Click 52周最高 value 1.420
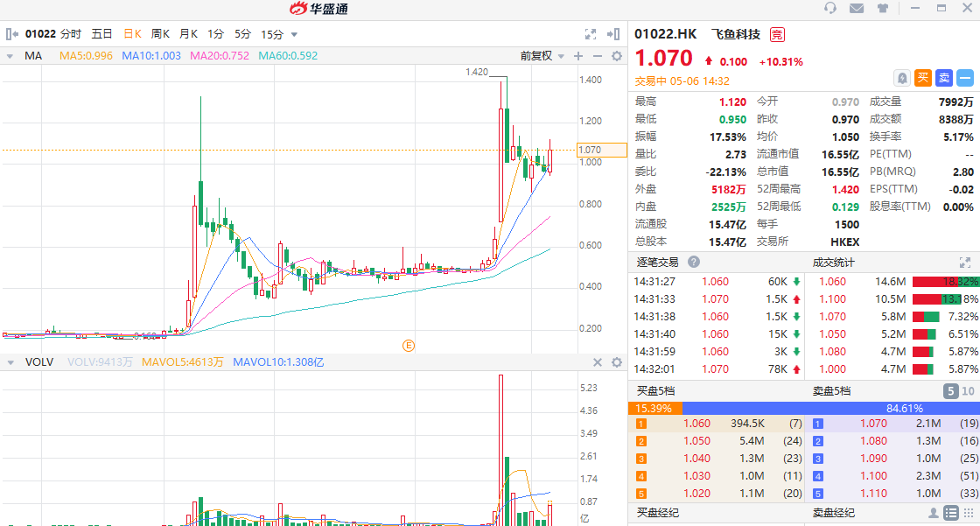 tap(845, 190)
